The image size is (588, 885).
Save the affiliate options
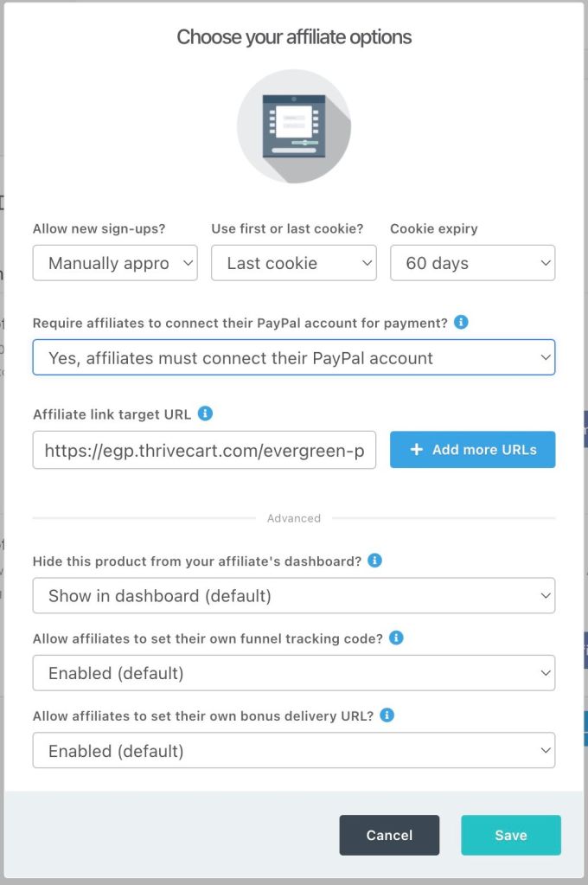pyautogui.click(x=510, y=835)
